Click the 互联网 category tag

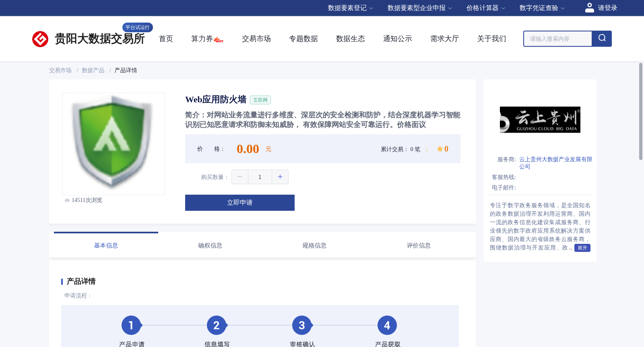tap(260, 100)
